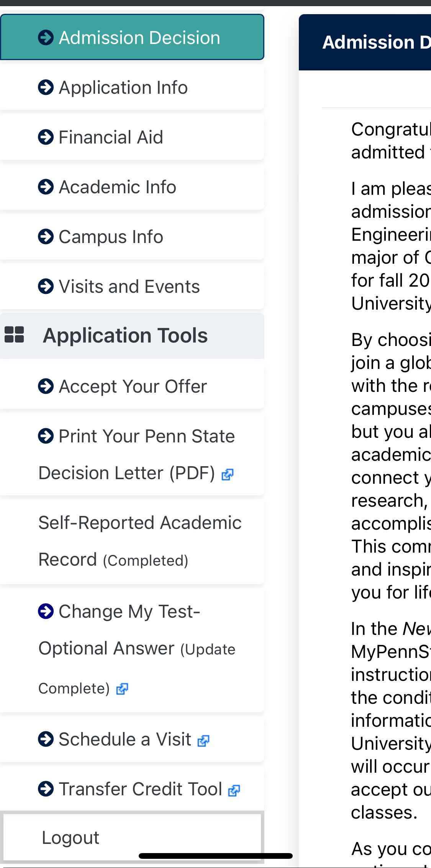The image size is (431, 868).
Task: Click arrow icon beside Admission Decision
Action: tap(46, 38)
